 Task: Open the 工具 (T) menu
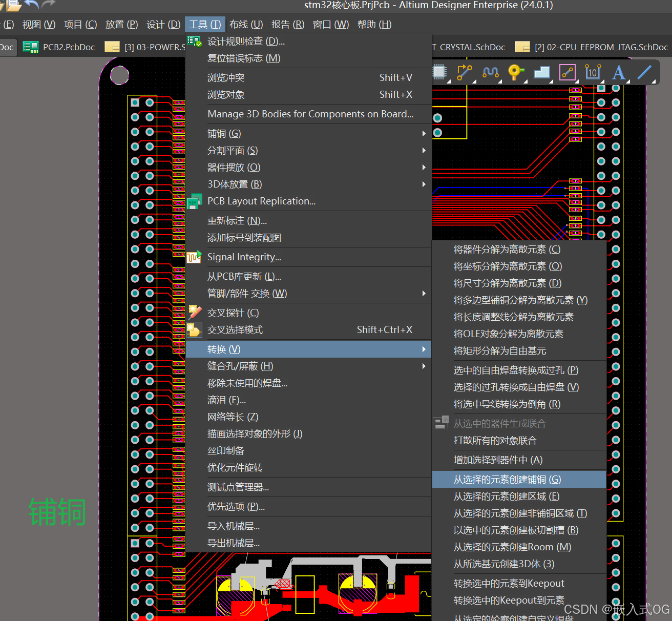[205, 25]
